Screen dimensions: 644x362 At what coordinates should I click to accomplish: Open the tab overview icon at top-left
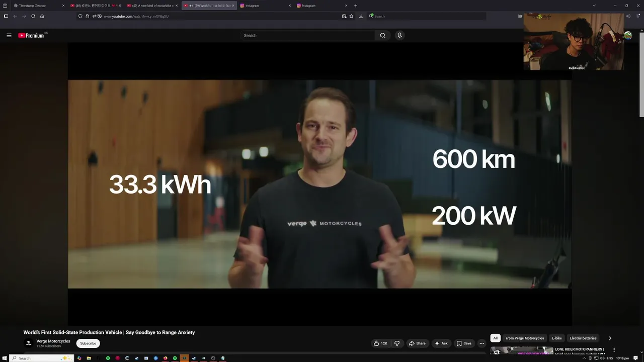coord(5,6)
